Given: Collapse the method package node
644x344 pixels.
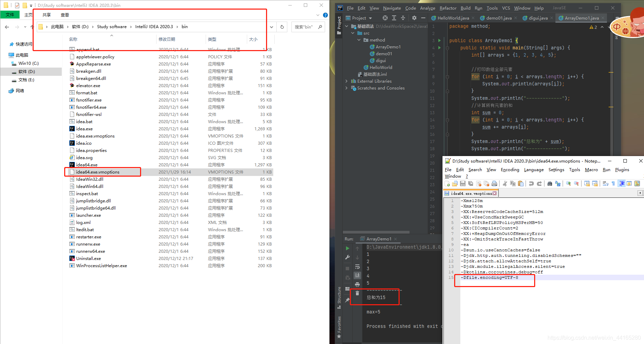Looking at the screenshot, I should tap(359, 40).
